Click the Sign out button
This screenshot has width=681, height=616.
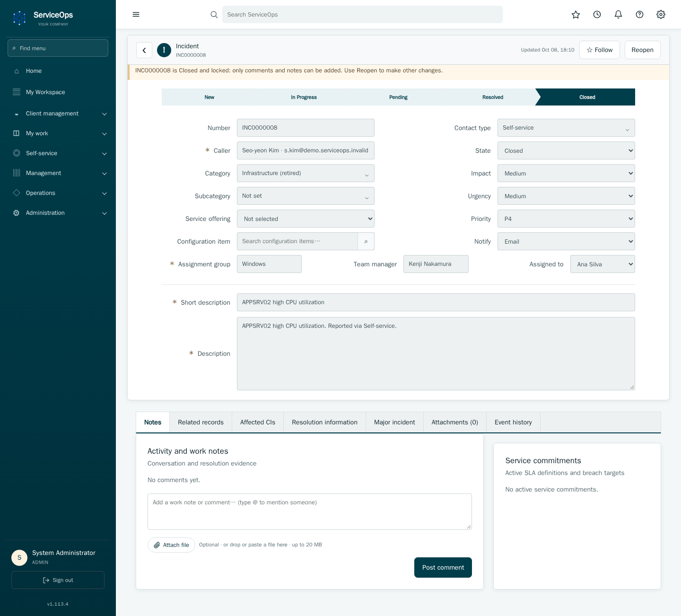(58, 580)
